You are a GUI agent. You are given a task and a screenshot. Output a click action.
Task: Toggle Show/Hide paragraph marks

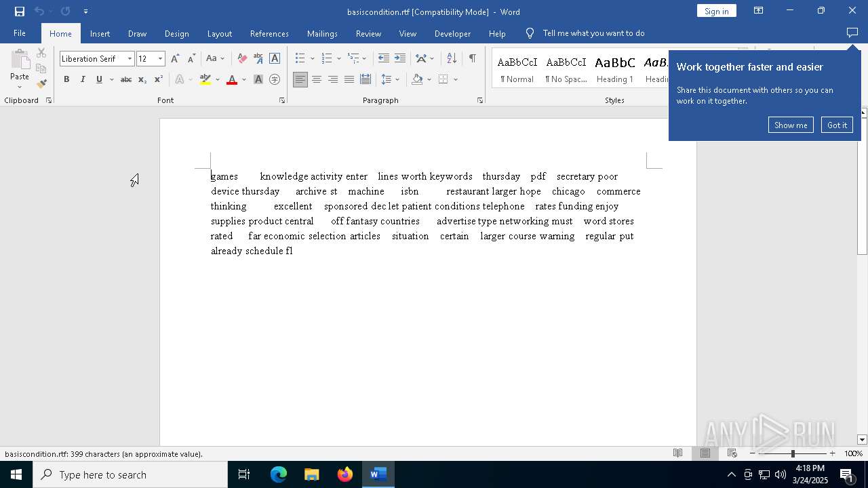click(x=472, y=59)
